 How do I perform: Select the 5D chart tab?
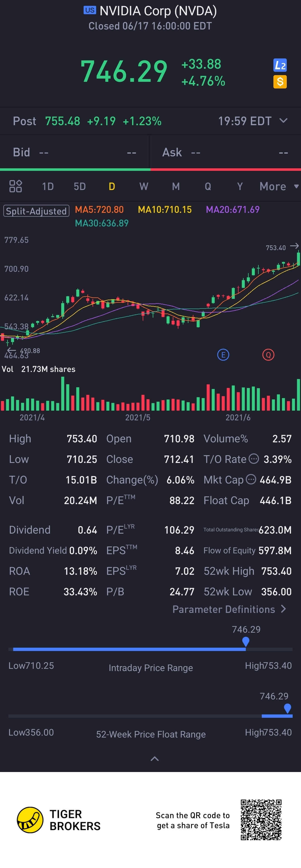[80, 186]
